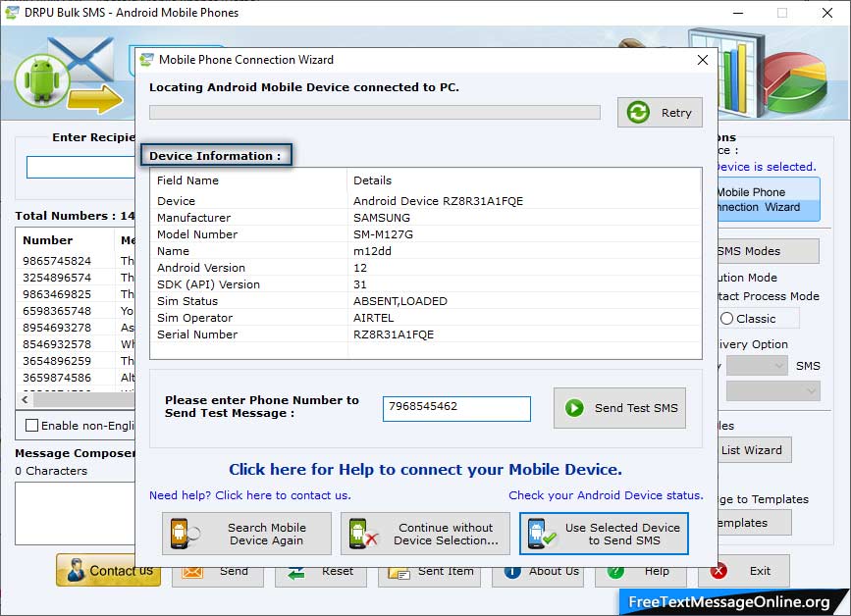Select number 3254896574 in the list

pos(57,278)
